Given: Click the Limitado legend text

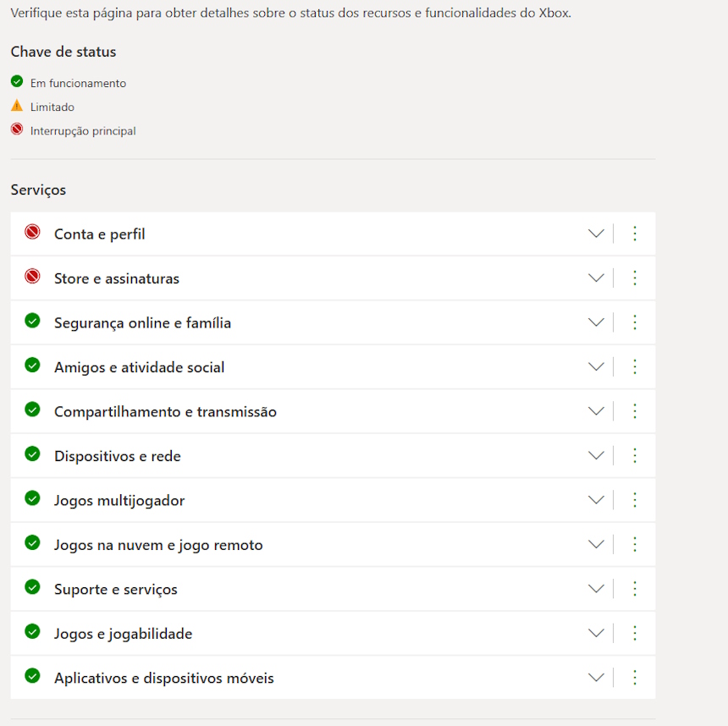Looking at the screenshot, I should point(52,107).
